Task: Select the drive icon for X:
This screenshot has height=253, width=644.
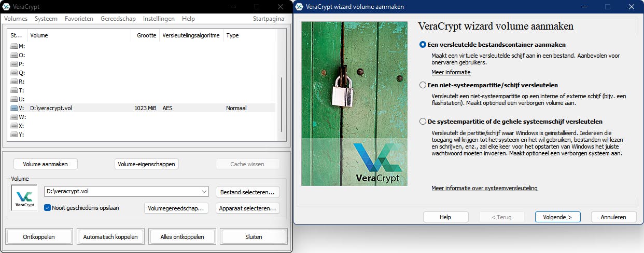Action: point(14,126)
